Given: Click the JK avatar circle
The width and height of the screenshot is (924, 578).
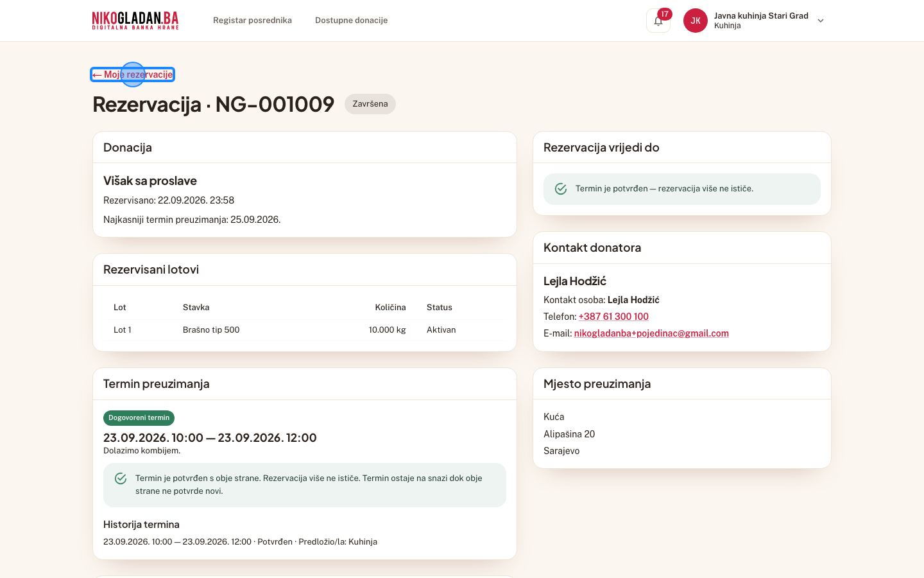Looking at the screenshot, I should [696, 21].
